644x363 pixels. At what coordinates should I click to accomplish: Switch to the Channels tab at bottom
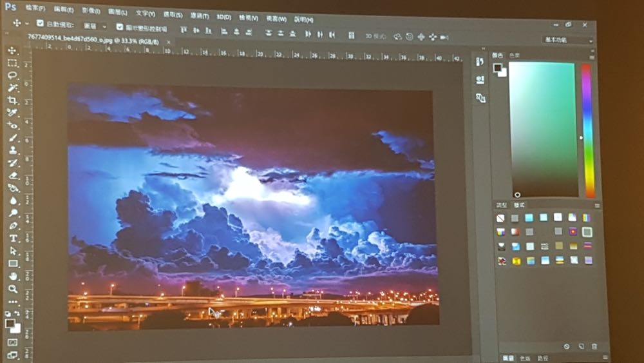point(526,358)
